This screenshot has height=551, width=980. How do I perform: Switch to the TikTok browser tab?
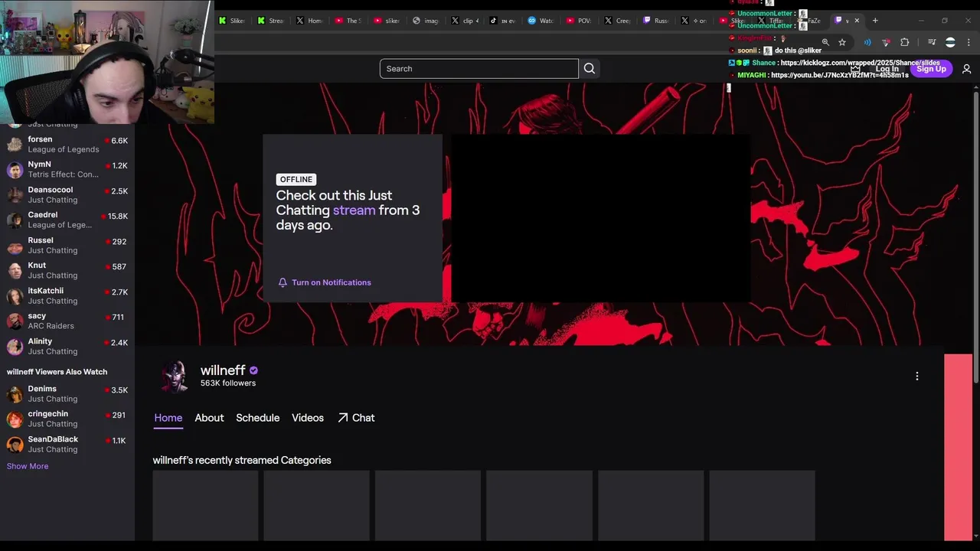tap(504, 21)
